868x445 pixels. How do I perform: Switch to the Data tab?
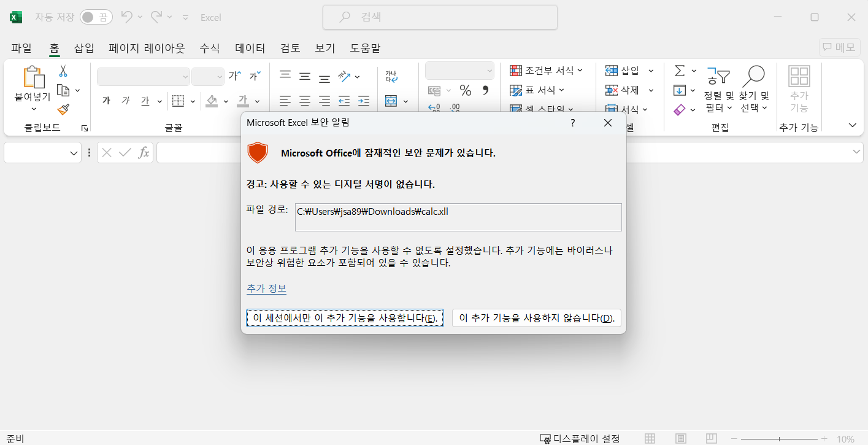[250, 48]
